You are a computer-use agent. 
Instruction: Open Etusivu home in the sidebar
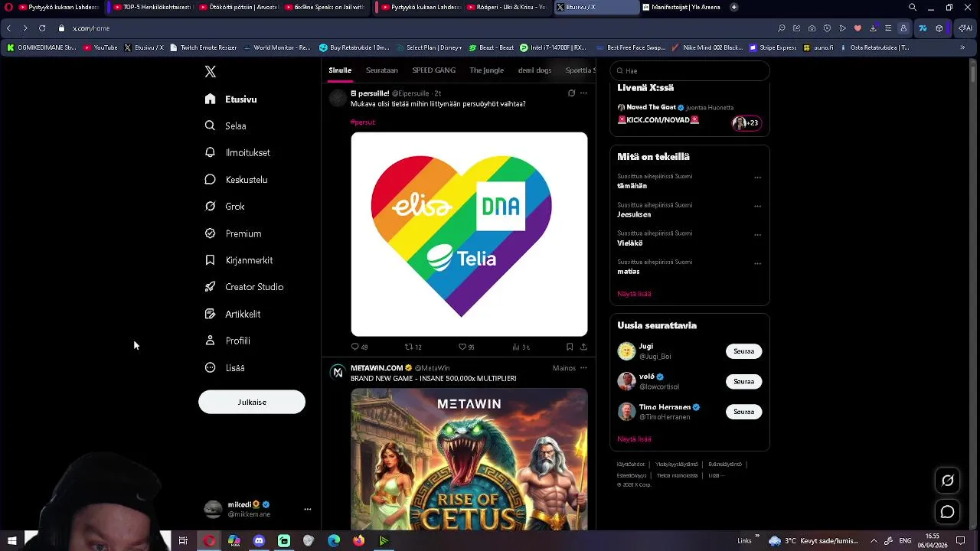pos(231,99)
